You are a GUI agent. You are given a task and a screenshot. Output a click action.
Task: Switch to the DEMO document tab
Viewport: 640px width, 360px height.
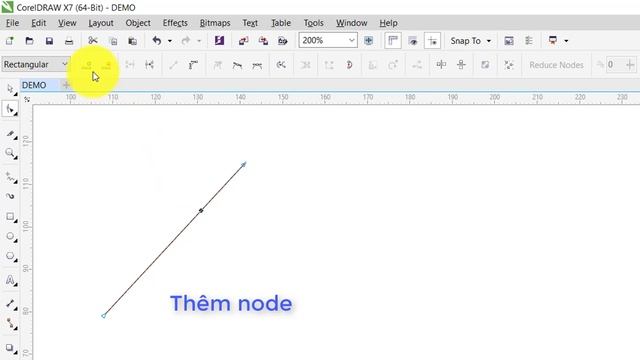pyautogui.click(x=34, y=85)
